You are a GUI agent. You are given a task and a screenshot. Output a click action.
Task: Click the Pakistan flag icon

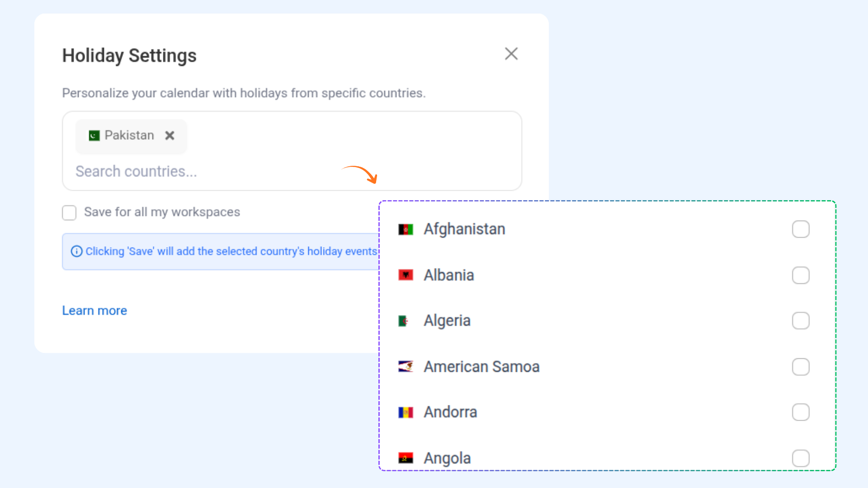[94, 136]
